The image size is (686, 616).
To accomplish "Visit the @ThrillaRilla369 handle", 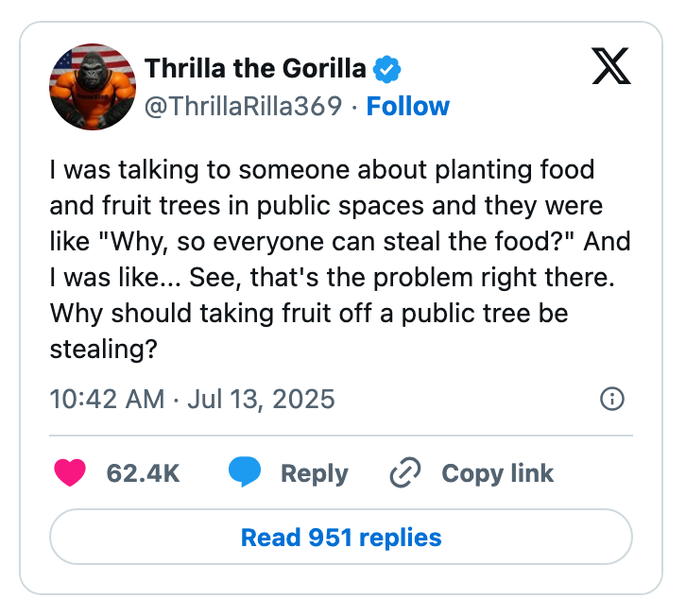I will pos(242,106).
